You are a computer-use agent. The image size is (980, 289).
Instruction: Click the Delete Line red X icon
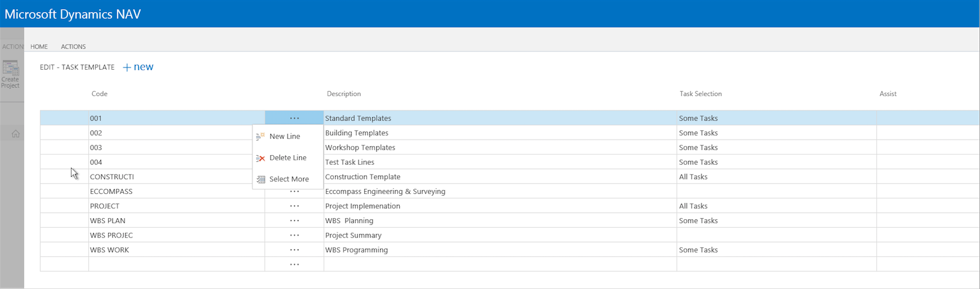pyautogui.click(x=261, y=158)
